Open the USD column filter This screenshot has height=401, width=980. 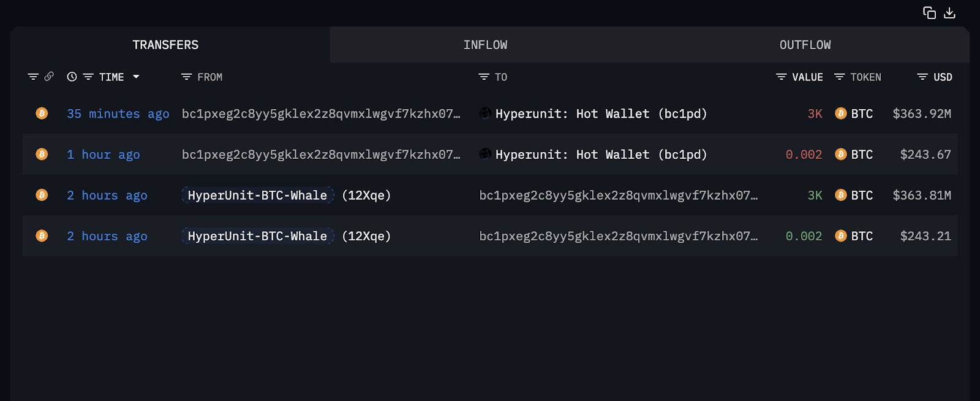(x=922, y=77)
